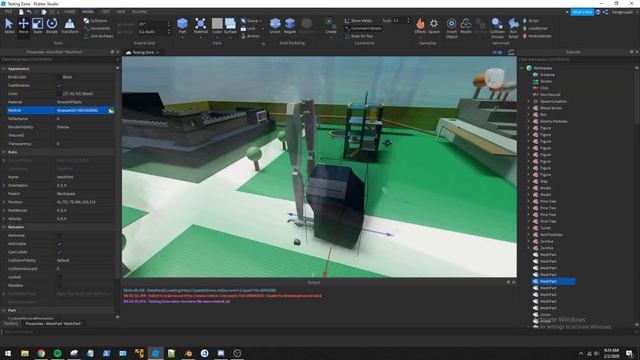Switch to the PLUGINS ribbon tab
This screenshot has width=640, height=360.
coord(140,12)
